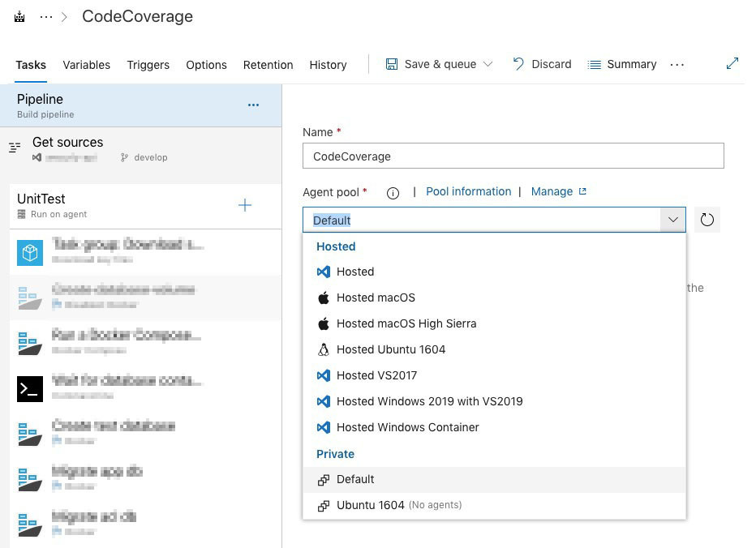Open the Retention tab
The height and width of the screenshot is (548, 756).
pos(268,65)
